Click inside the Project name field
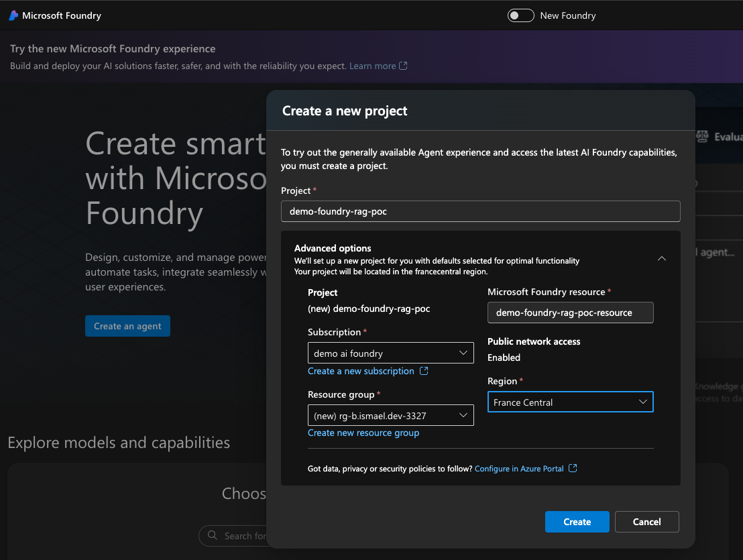Screen dimensions: 743x560 [x=480, y=211]
